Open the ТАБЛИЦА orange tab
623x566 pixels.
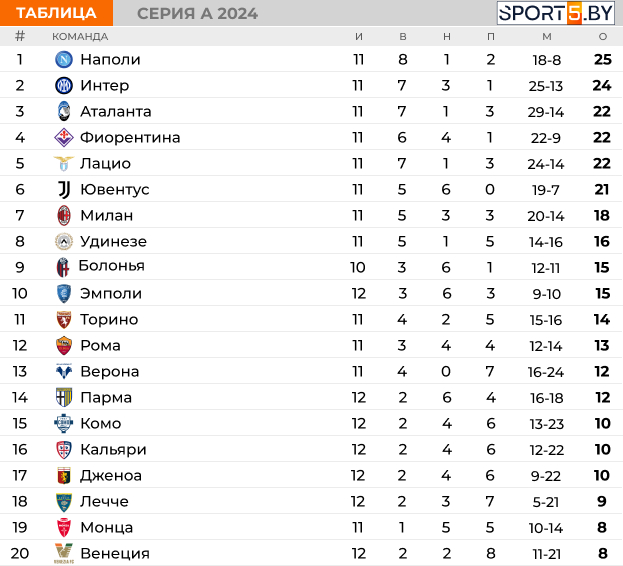[x=56, y=13]
